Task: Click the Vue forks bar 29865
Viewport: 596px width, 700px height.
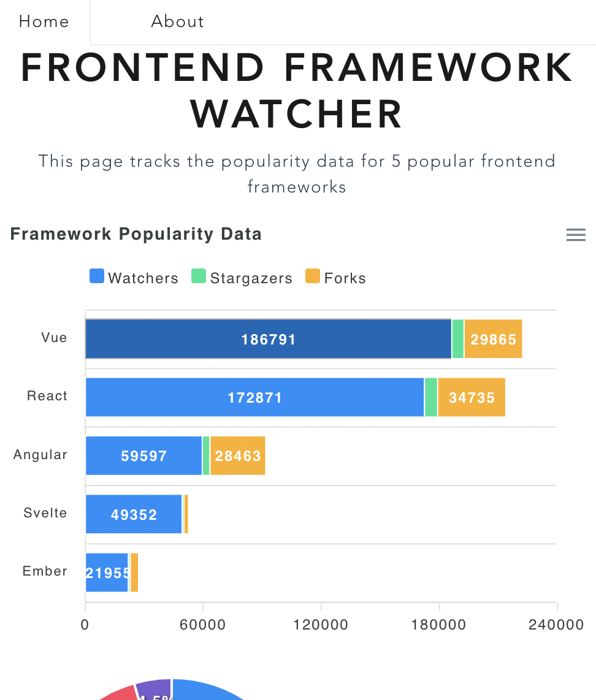Action: click(x=493, y=339)
